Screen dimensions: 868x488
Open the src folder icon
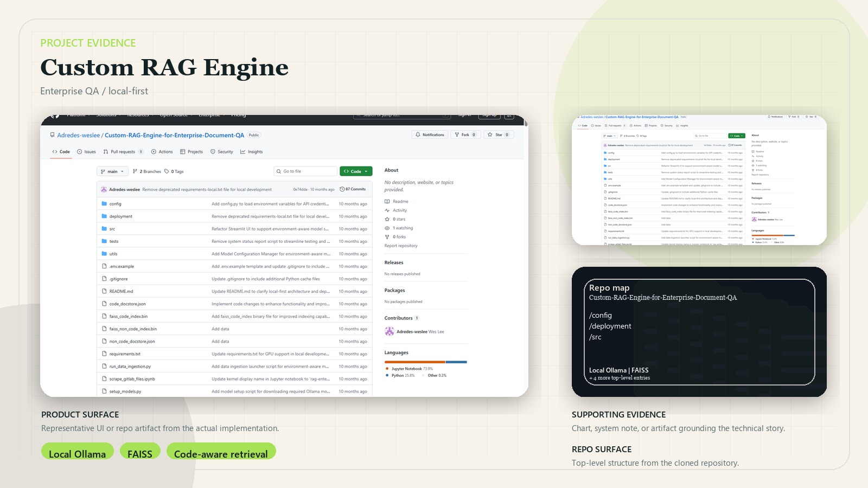[x=104, y=228]
